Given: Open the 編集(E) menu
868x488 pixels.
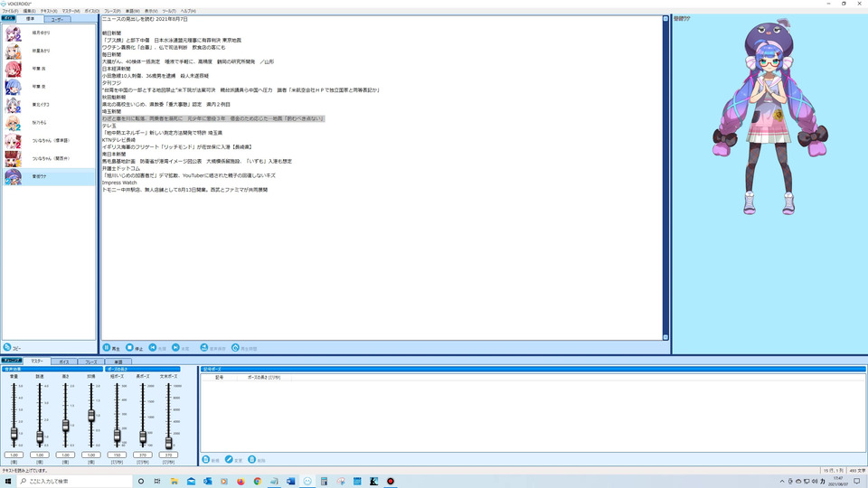Looking at the screenshot, I should tap(29, 11).
